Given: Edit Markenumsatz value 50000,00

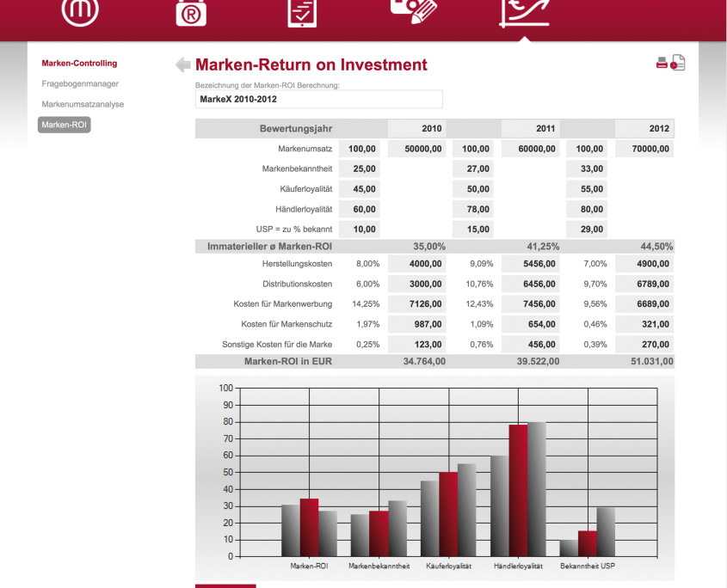Looking at the screenshot, I should point(416,149).
